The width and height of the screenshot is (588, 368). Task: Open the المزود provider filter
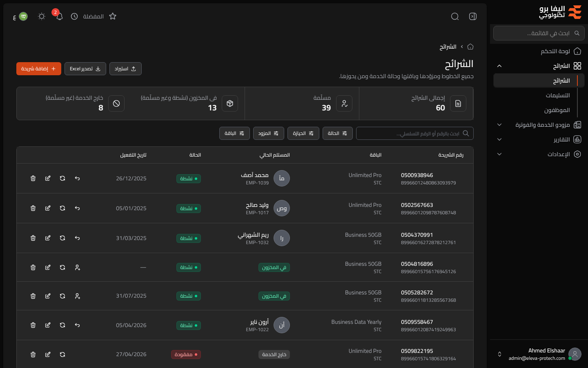(269, 133)
